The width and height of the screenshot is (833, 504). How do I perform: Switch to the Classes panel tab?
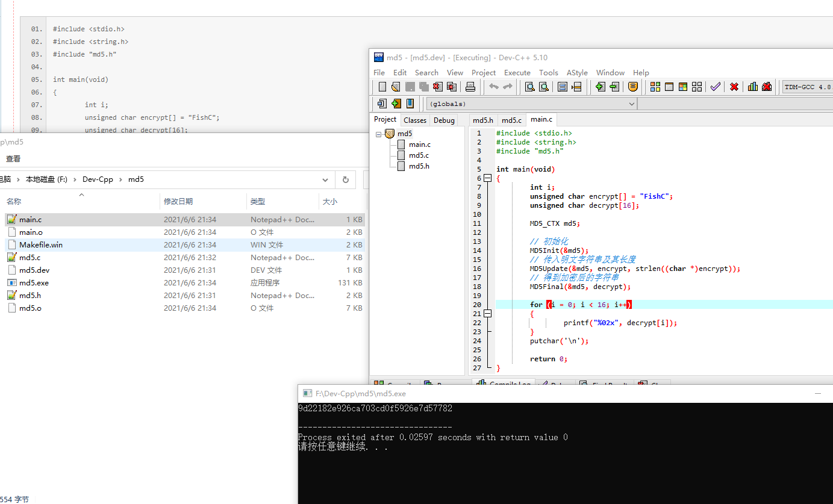tap(415, 120)
